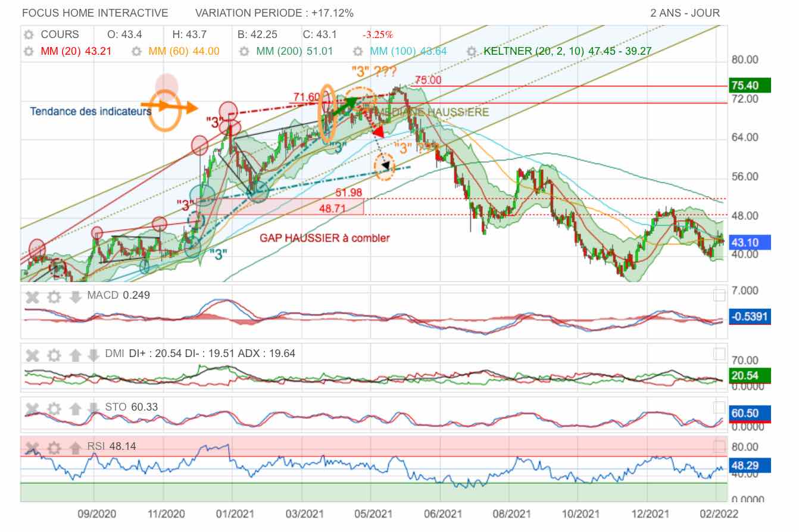
Task: Click the MM (60) 44.00 label
Action: pos(184,52)
